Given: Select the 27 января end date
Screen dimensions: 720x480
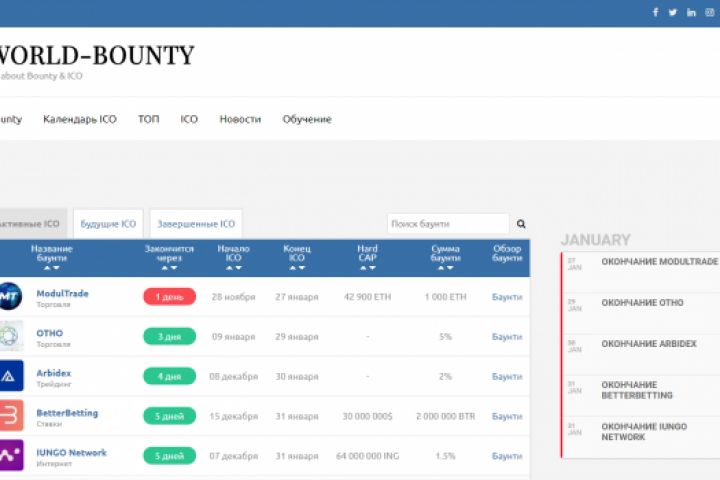Looking at the screenshot, I should click(297, 297).
